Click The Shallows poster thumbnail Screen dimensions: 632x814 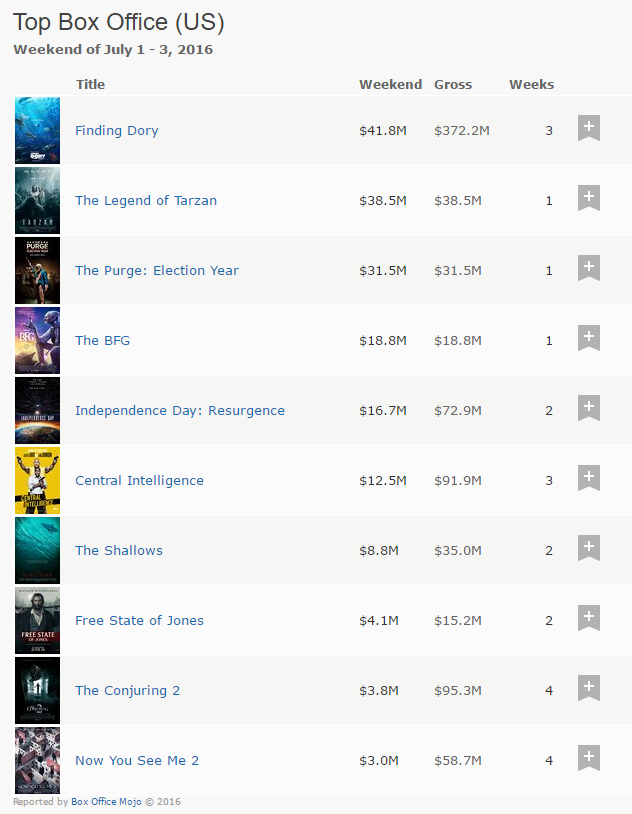[x=37, y=550]
